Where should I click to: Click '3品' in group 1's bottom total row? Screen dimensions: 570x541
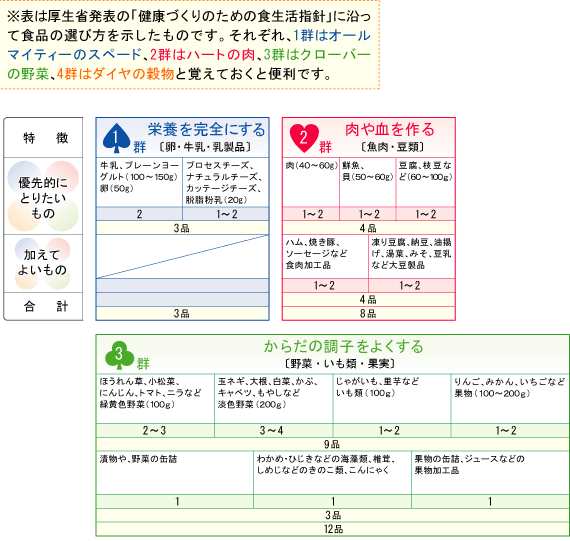click(182, 313)
